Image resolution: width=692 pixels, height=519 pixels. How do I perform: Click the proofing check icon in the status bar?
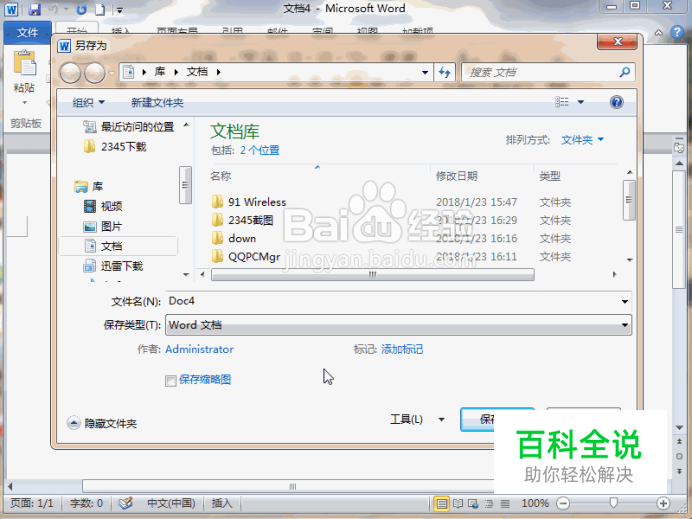pos(126,503)
